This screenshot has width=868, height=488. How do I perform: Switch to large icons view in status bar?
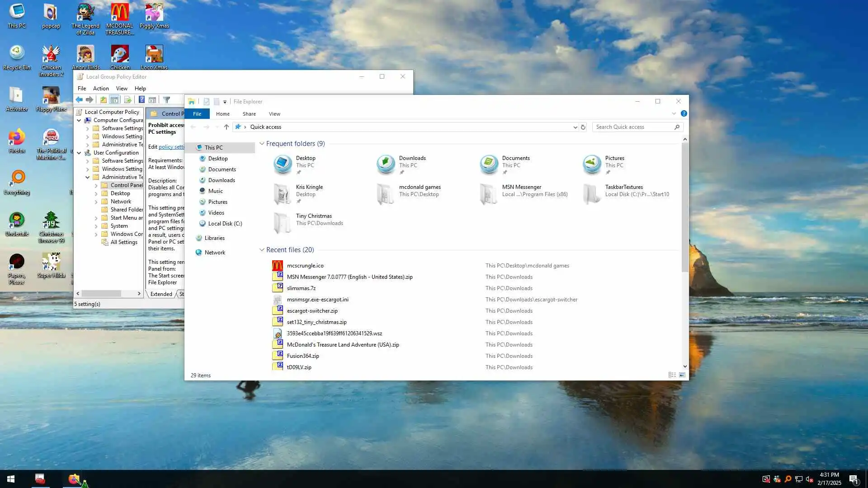pos(682,375)
